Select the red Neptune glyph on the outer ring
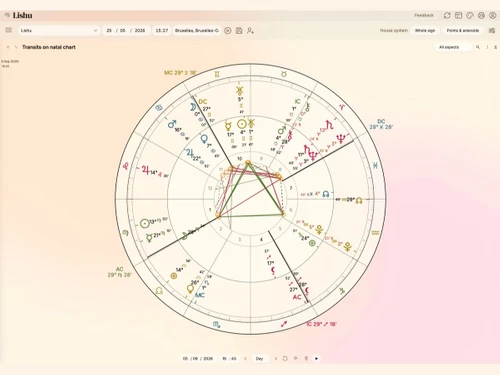 pos(341,138)
